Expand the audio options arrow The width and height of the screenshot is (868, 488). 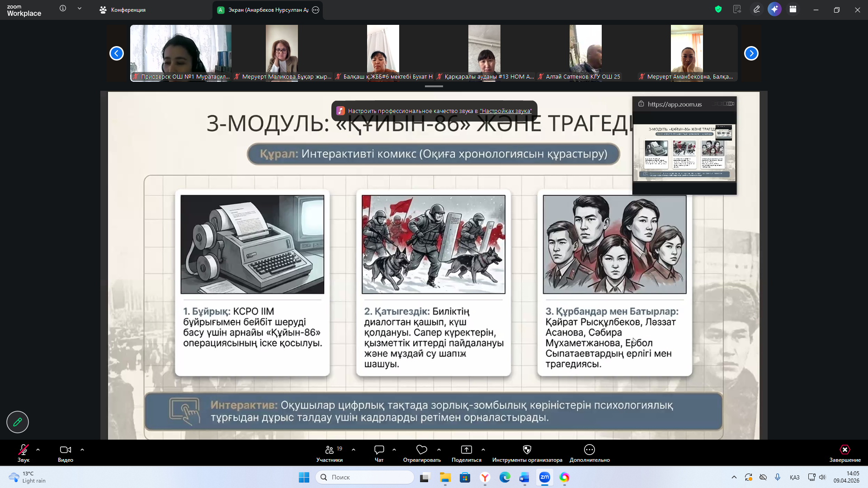[x=38, y=450]
